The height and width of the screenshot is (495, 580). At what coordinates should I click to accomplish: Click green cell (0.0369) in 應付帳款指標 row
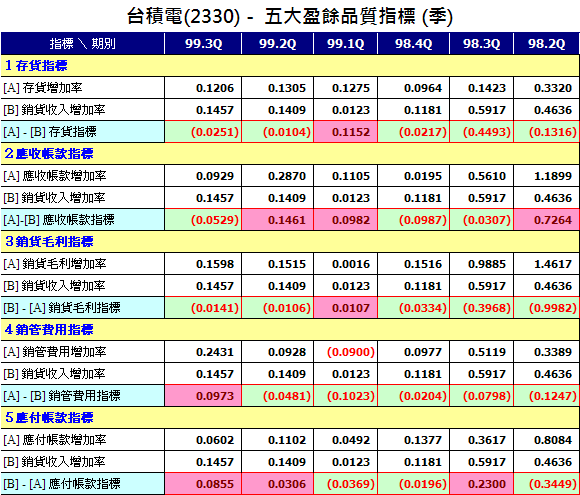click(345, 484)
